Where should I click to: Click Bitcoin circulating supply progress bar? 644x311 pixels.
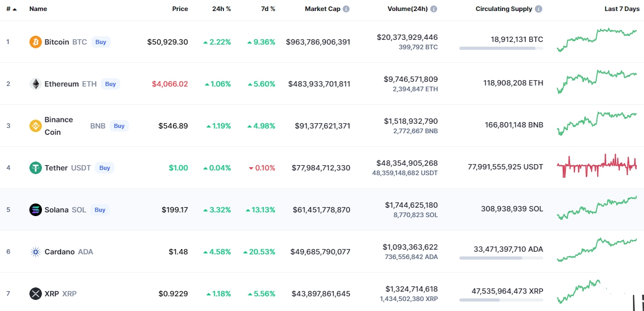coord(501,48)
